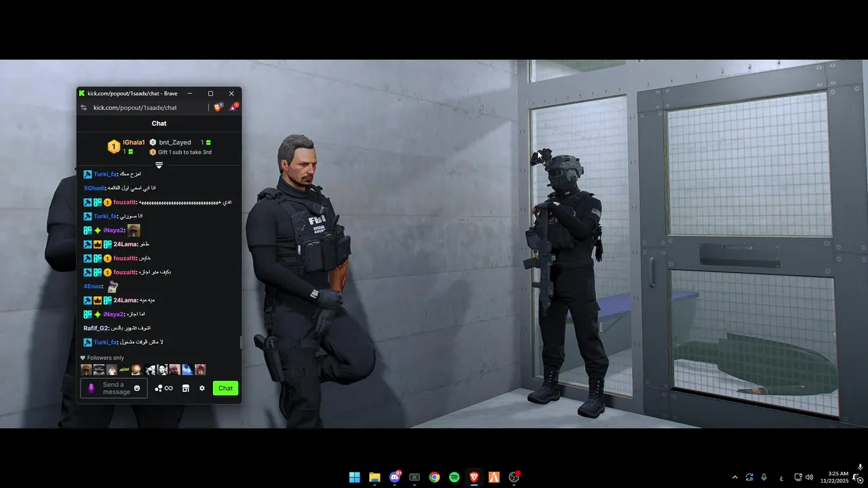Viewport: 868px width, 488px height.
Task: Click iNaya2 name on 'اما اجازه' message
Action: coord(114,314)
